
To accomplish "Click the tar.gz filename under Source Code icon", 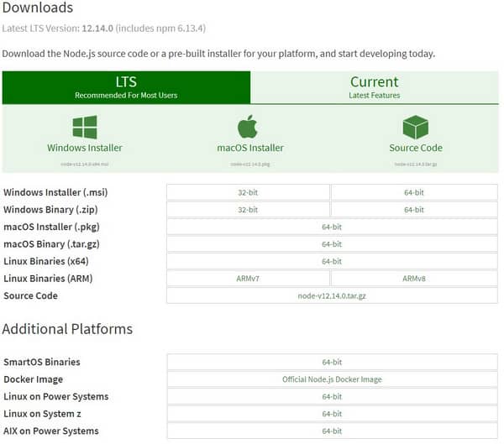I will pos(416,165).
